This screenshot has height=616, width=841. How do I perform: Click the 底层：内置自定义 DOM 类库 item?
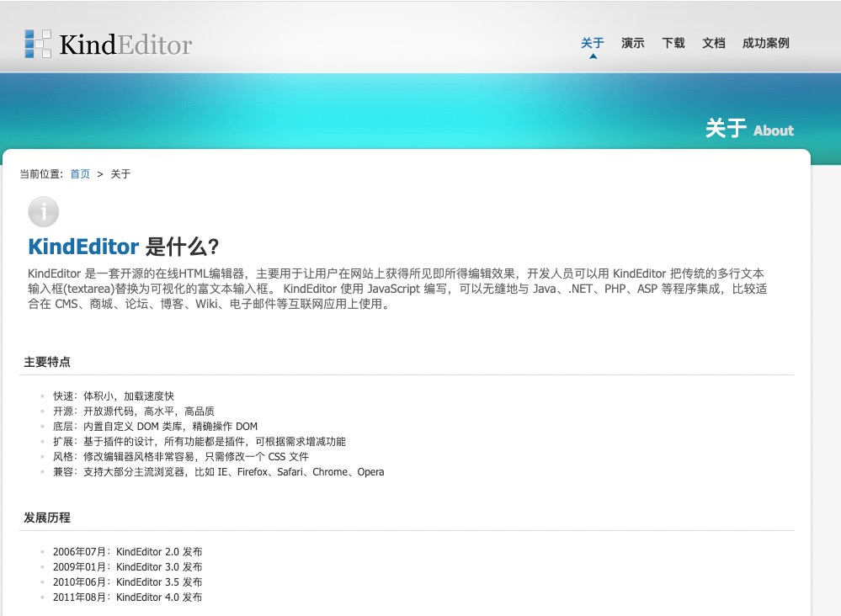(x=155, y=426)
